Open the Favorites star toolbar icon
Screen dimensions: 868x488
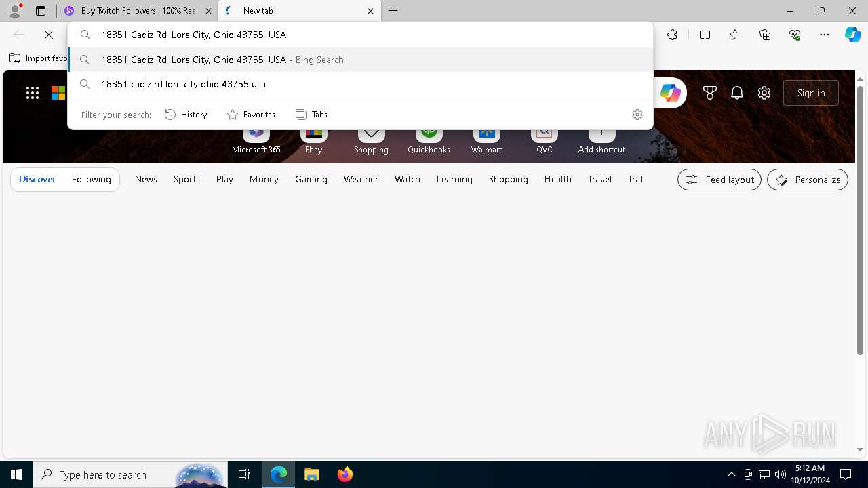735,35
